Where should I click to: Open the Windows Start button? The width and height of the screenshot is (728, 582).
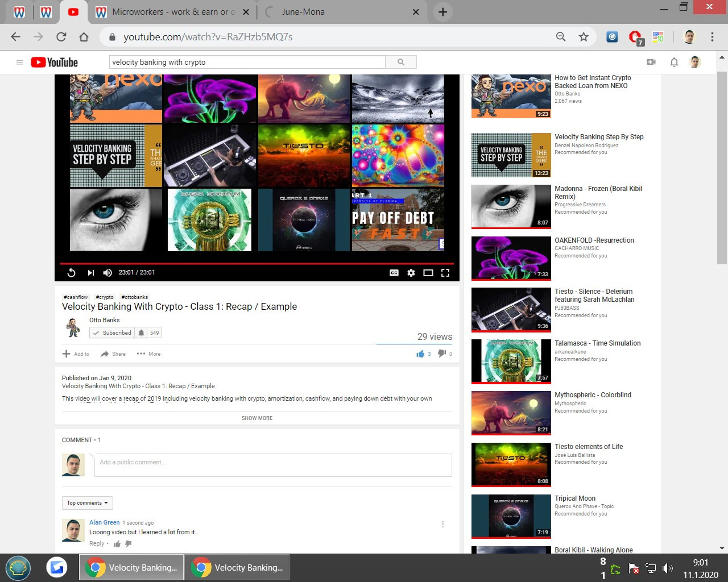tap(18, 567)
